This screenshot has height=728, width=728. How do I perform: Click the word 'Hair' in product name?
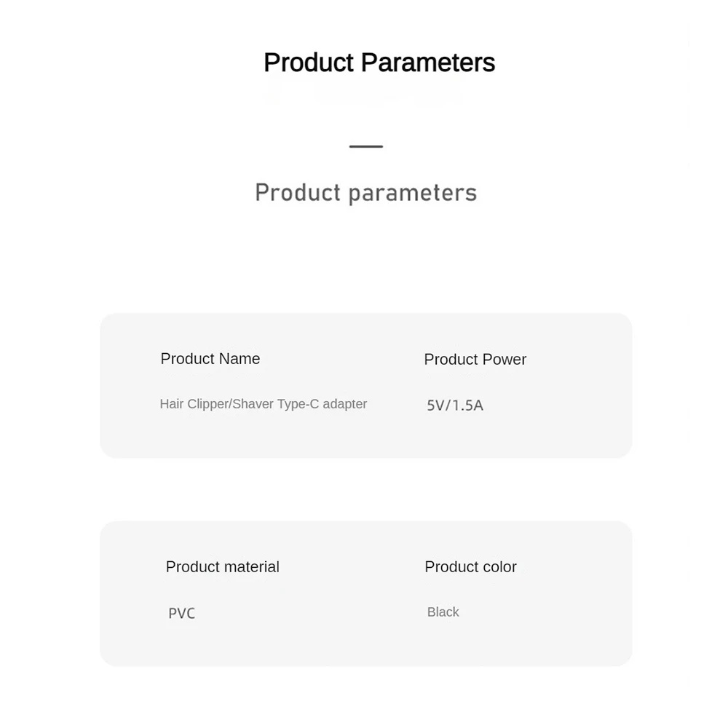pyautogui.click(x=172, y=404)
